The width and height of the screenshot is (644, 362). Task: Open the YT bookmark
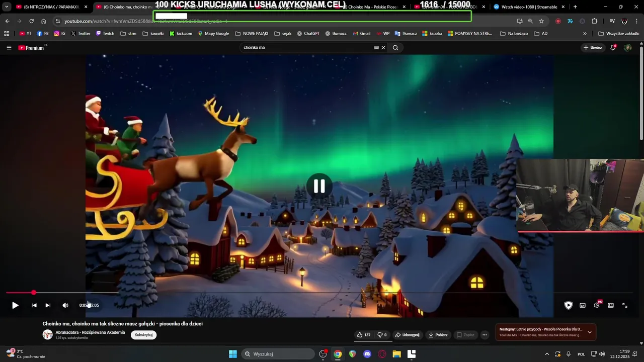pos(25,34)
